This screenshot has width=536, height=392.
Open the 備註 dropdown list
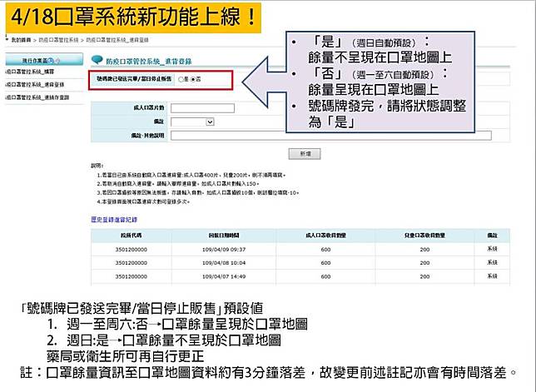pos(192,122)
